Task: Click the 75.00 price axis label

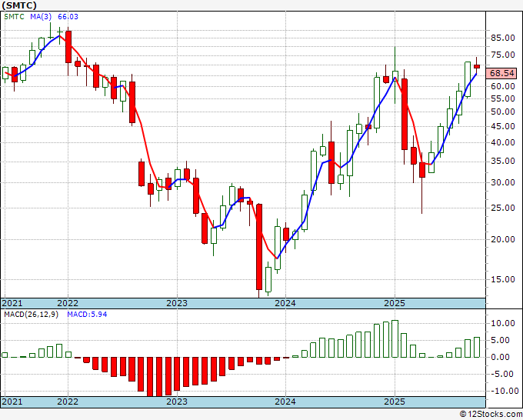Action: pyautogui.click(x=503, y=55)
